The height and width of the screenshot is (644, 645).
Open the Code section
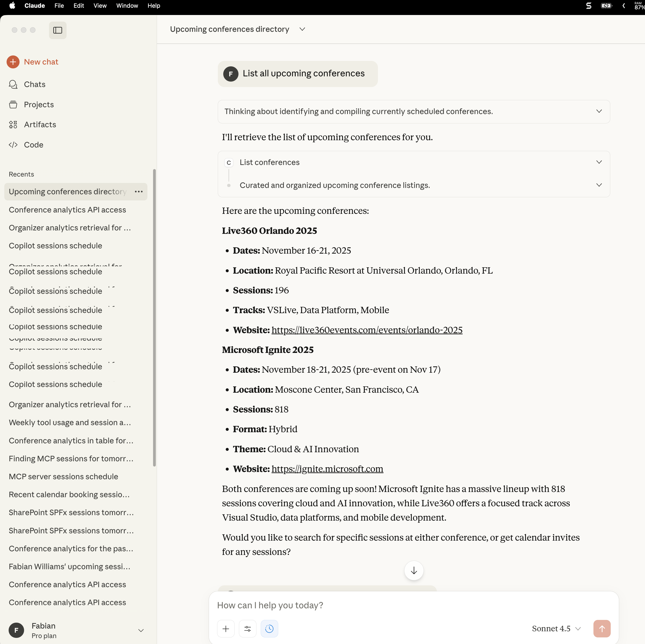point(33,145)
